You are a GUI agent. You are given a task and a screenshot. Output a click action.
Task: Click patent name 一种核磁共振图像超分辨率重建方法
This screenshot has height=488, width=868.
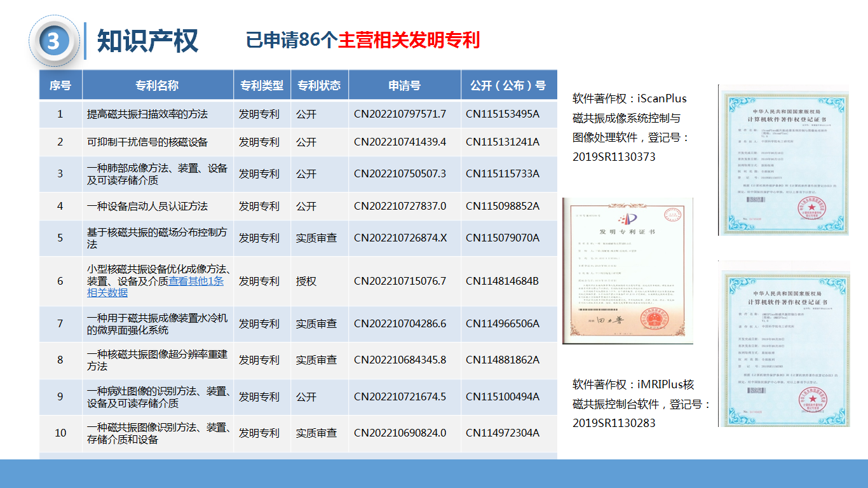[x=157, y=360]
